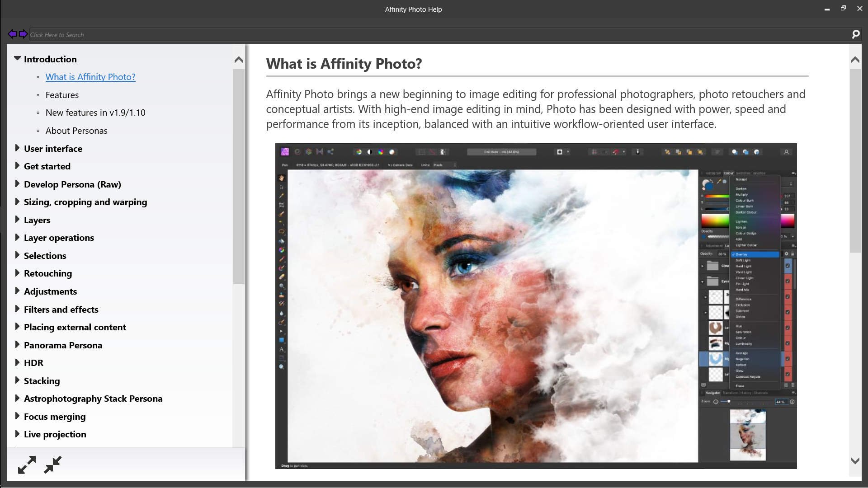The image size is (868, 488).
Task: Open the Stacking topic
Action: pos(42,381)
